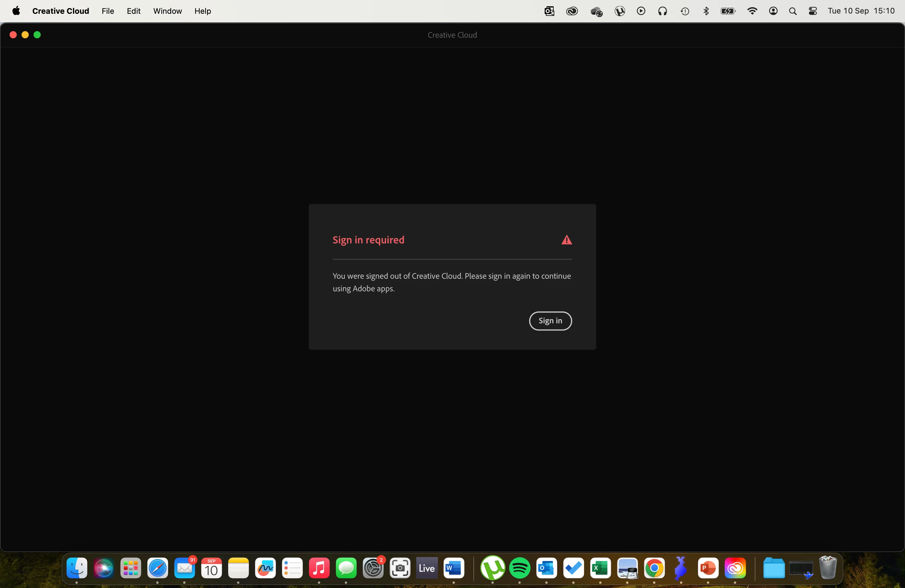Click the uTorrent menu bar icon
905x588 pixels.
[619, 11]
